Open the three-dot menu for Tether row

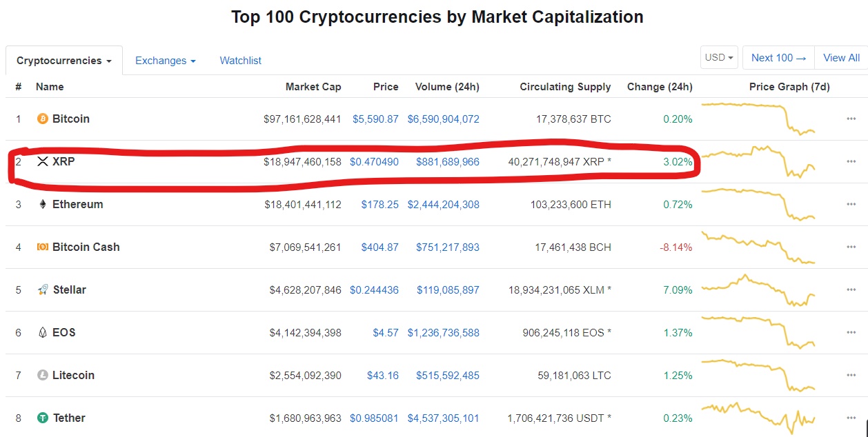(851, 418)
